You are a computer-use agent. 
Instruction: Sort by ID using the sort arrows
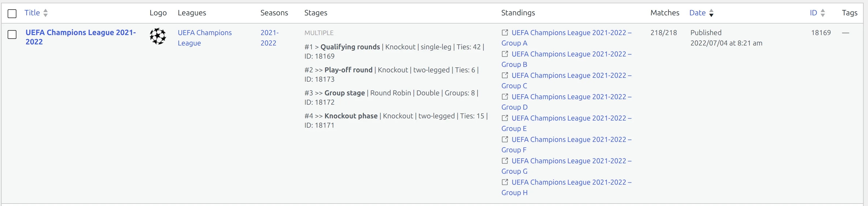pos(823,13)
